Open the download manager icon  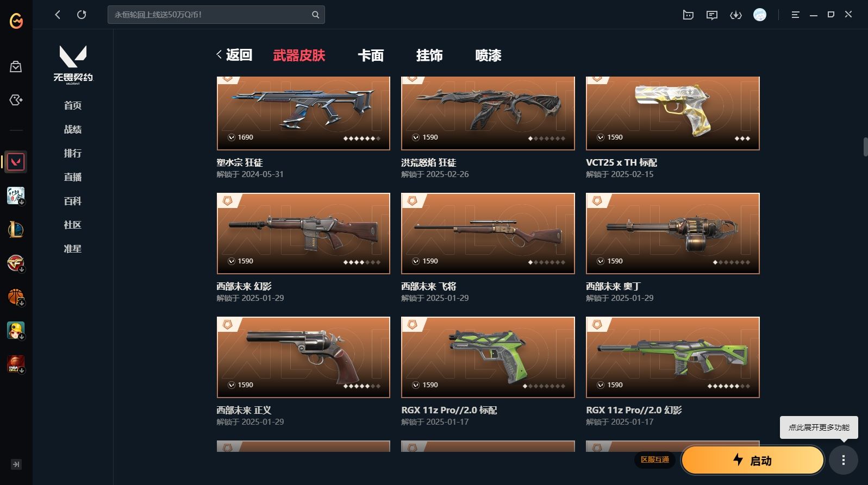click(736, 15)
